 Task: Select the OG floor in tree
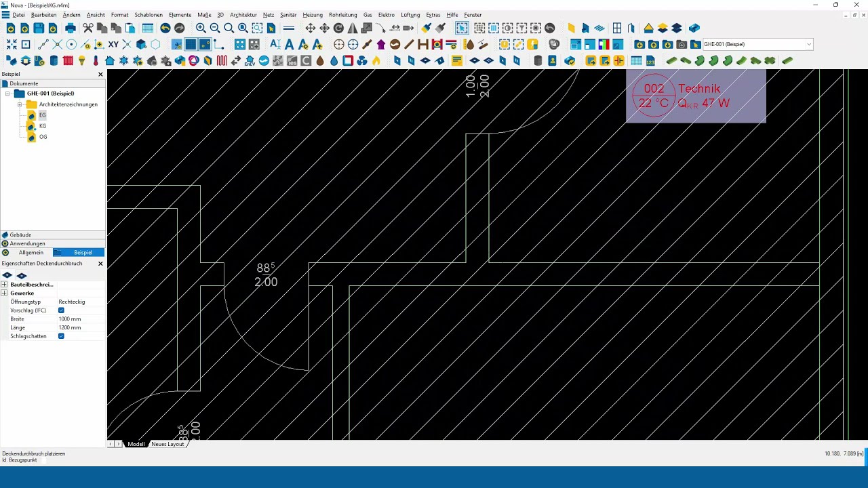pyautogui.click(x=43, y=137)
